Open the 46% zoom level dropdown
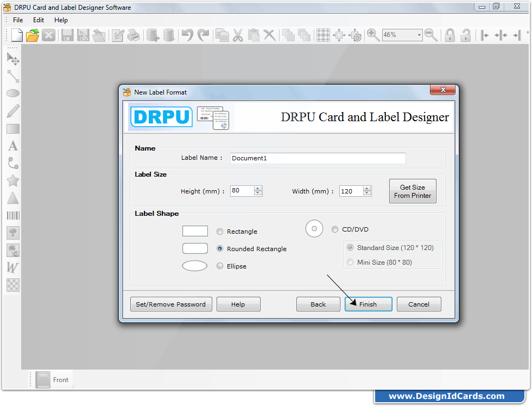Image resolution: width=532 pixels, height=406 pixels. point(419,35)
